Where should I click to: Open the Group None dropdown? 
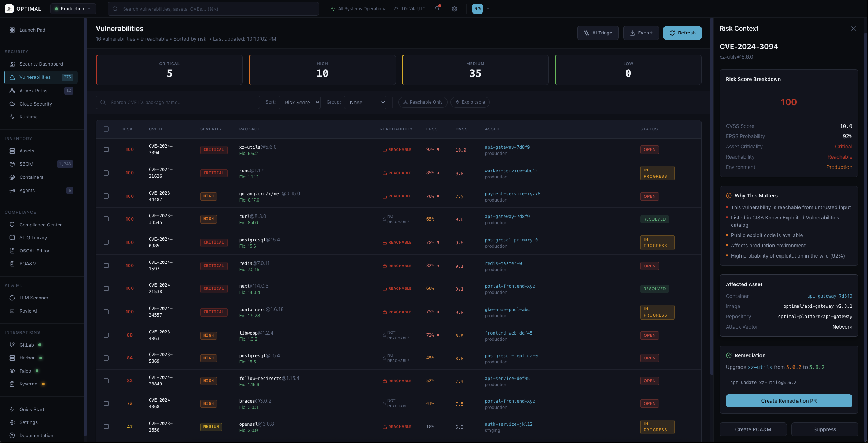(365, 102)
